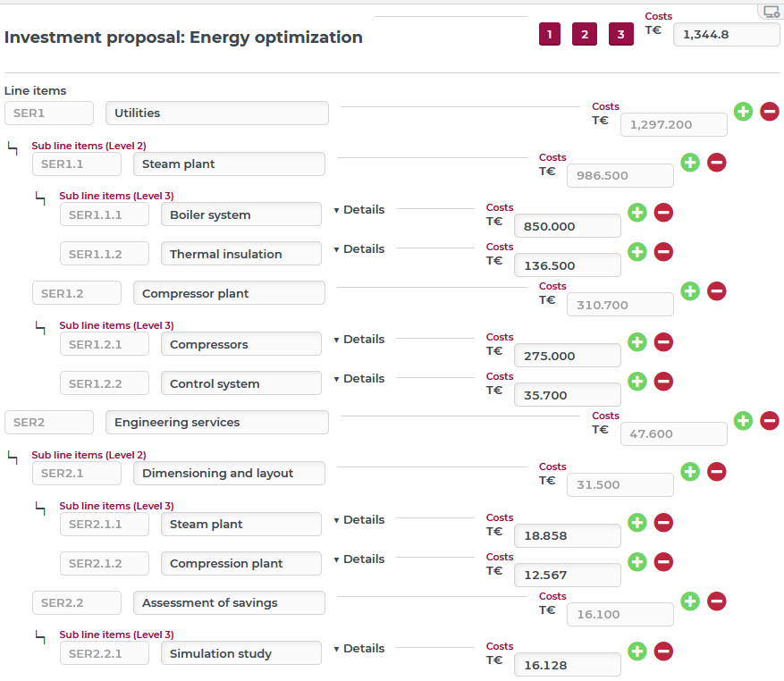
Task: Edit Control system cost 35.700
Action: [568, 395]
